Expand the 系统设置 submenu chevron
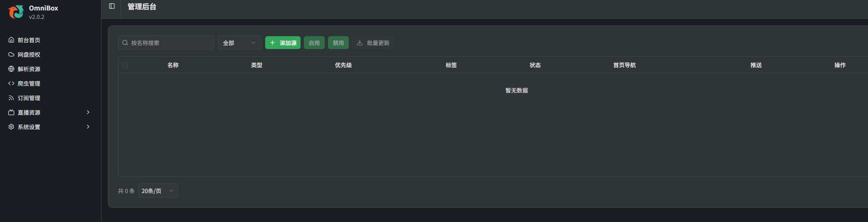Screen dimensions: 868x222 point(88,127)
